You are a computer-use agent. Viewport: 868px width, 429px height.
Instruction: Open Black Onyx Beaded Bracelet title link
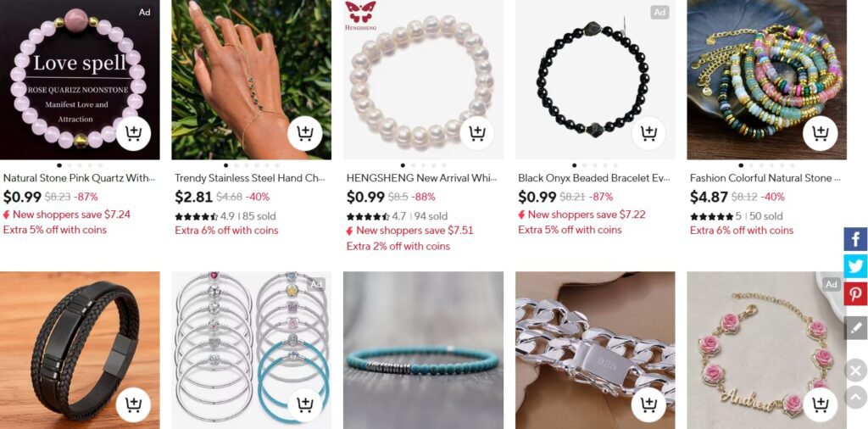pos(593,178)
